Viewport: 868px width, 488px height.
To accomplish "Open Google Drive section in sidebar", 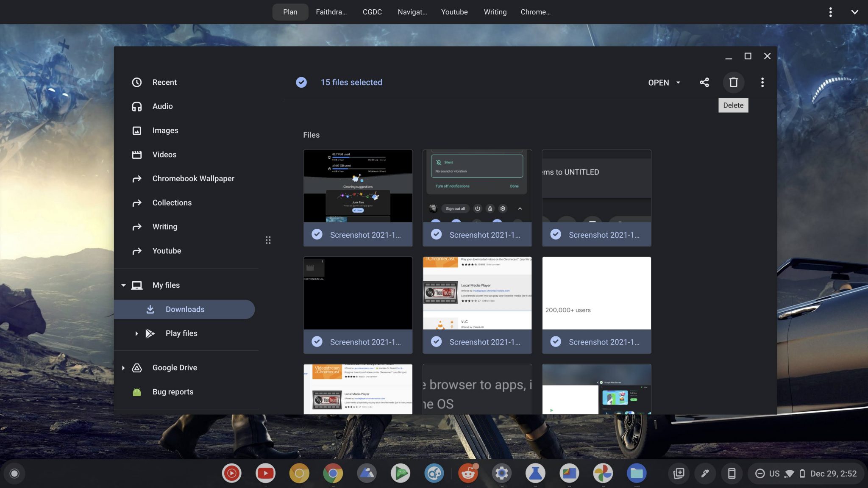I will click(174, 367).
